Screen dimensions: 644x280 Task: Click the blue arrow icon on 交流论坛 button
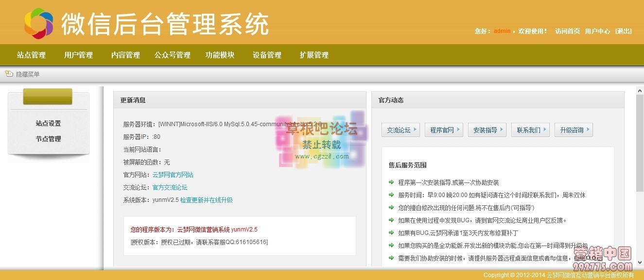416,130
